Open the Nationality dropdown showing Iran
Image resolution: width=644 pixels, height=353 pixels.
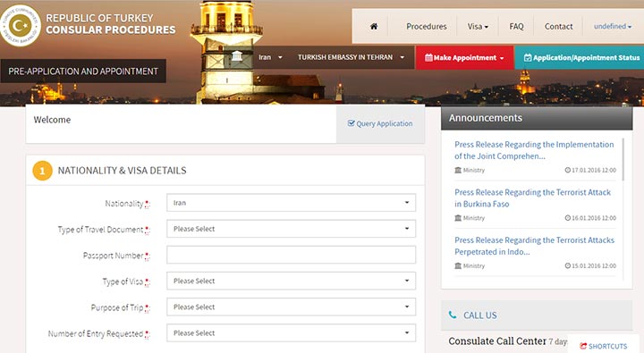(292, 203)
